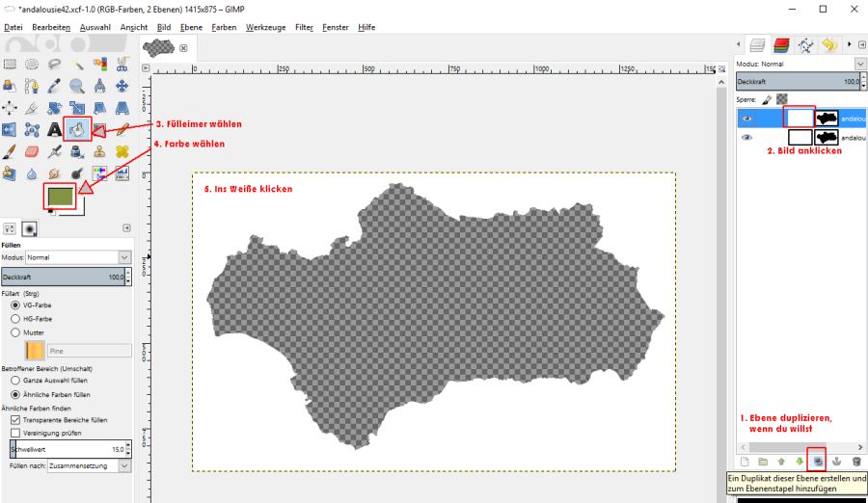Image resolution: width=868 pixels, height=503 pixels.
Task: Select the Scissors Select tool
Action: 122,65
